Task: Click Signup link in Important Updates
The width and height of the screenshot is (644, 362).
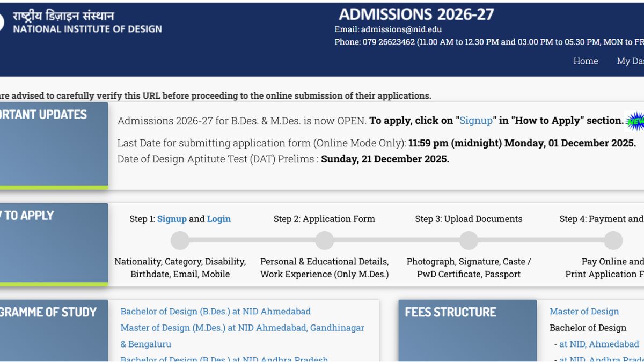Action: [x=475, y=121]
